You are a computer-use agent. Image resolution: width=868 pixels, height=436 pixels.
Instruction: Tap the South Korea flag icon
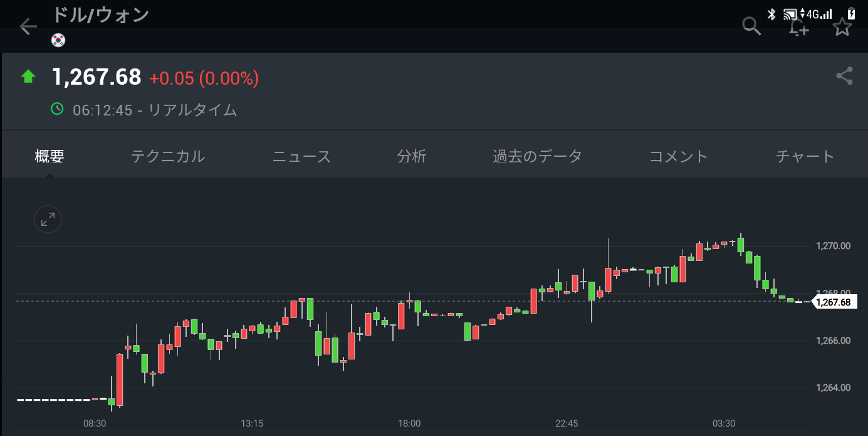(x=58, y=40)
